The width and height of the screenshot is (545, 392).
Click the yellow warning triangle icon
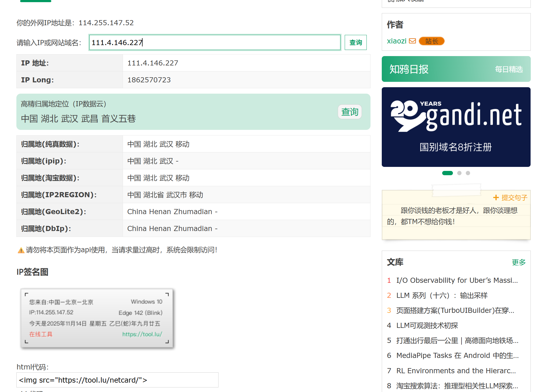21,250
